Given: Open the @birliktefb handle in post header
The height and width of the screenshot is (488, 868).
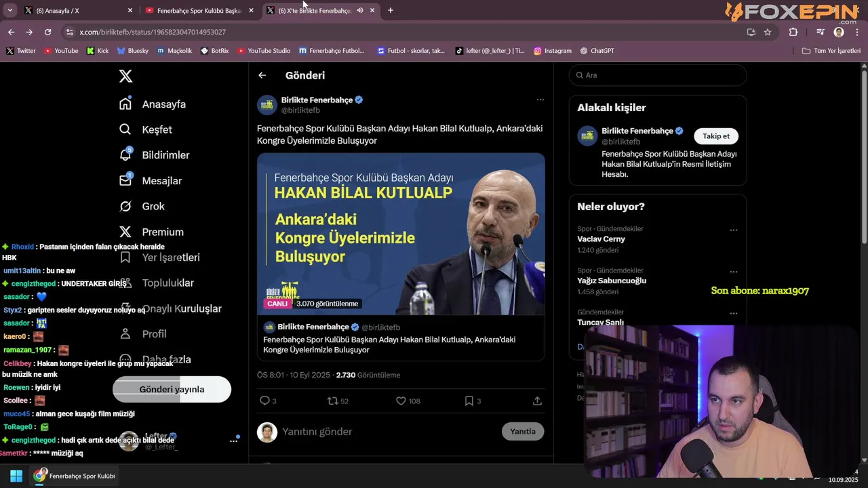Looking at the screenshot, I should (x=300, y=110).
